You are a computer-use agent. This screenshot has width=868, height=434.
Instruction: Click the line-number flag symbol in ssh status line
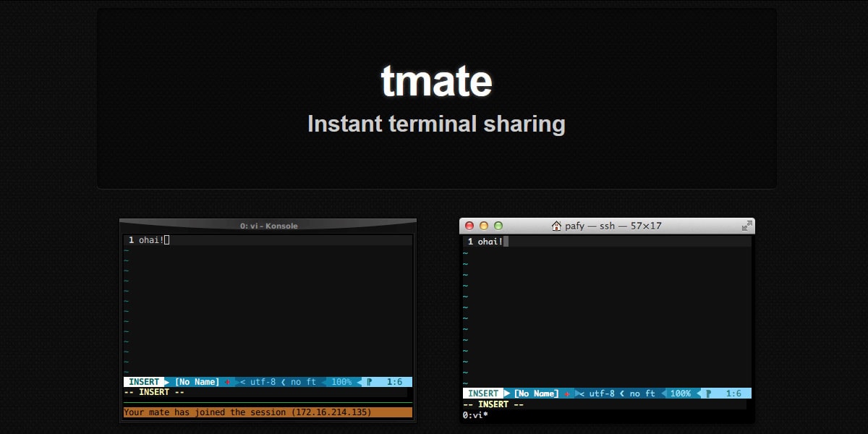[x=708, y=393]
